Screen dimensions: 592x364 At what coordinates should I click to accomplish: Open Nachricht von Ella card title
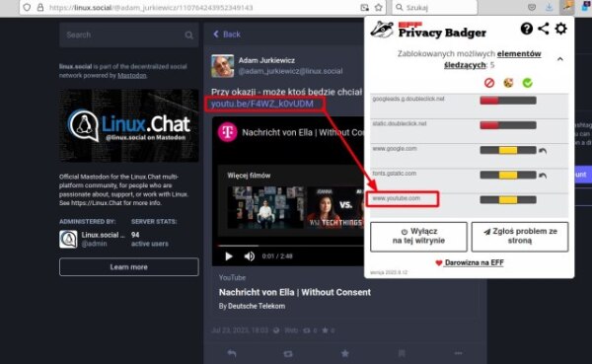coord(295,292)
